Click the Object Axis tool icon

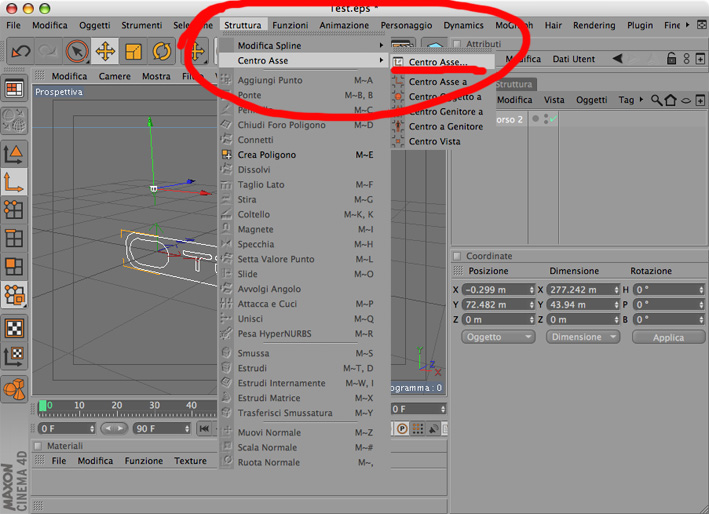coord(14,182)
